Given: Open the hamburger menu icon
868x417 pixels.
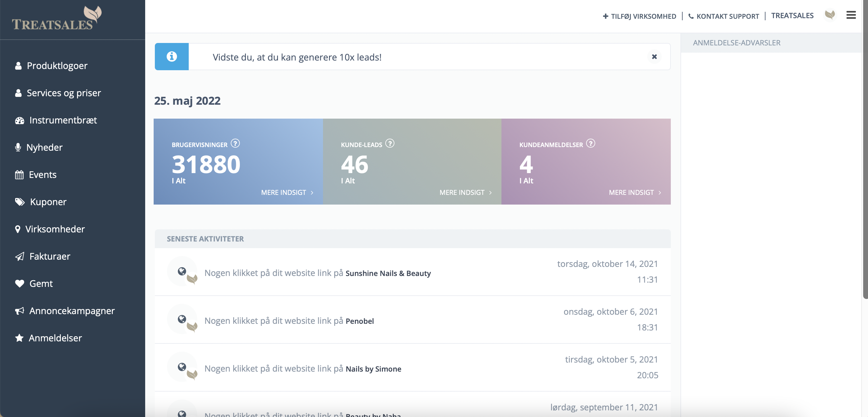Looking at the screenshot, I should pos(850,15).
